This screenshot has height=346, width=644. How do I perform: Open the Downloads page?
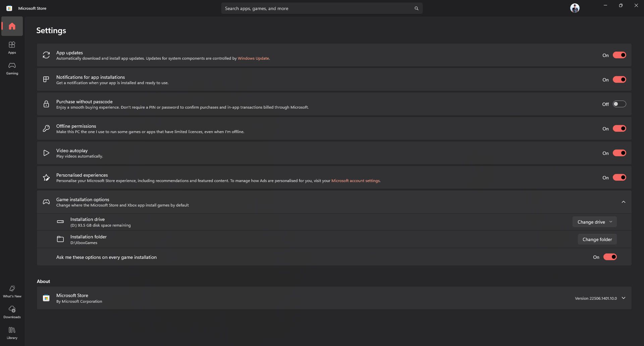tap(12, 312)
